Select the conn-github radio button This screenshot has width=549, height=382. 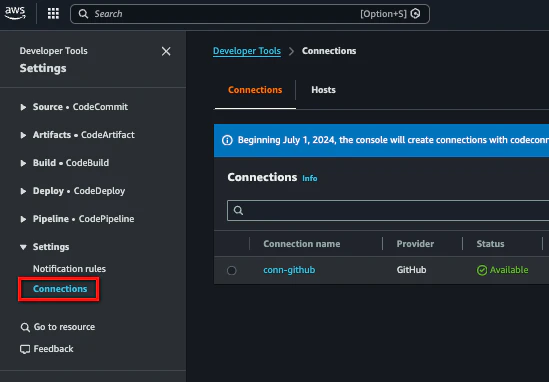[231, 270]
